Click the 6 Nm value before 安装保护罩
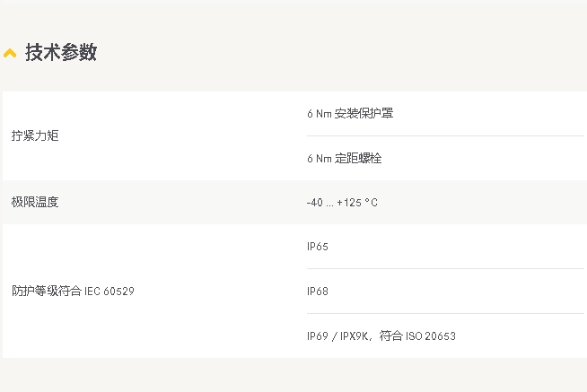The height and width of the screenshot is (392, 587). [319, 114]
